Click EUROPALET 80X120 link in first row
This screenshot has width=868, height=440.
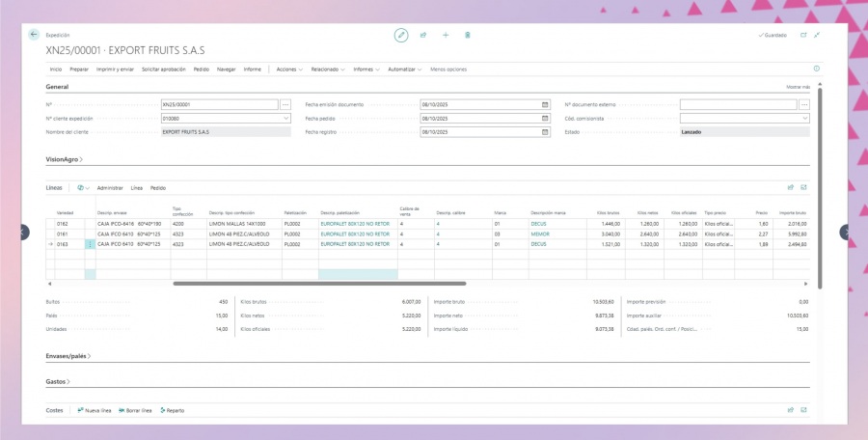pos(354,223)
